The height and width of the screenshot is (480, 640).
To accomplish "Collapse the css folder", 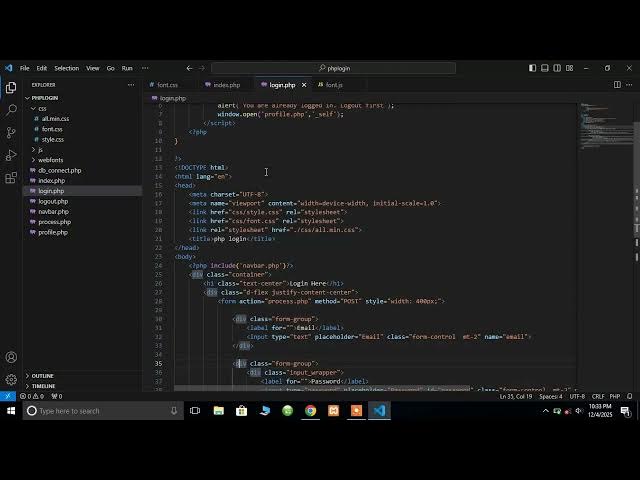I will coord(82,109).
